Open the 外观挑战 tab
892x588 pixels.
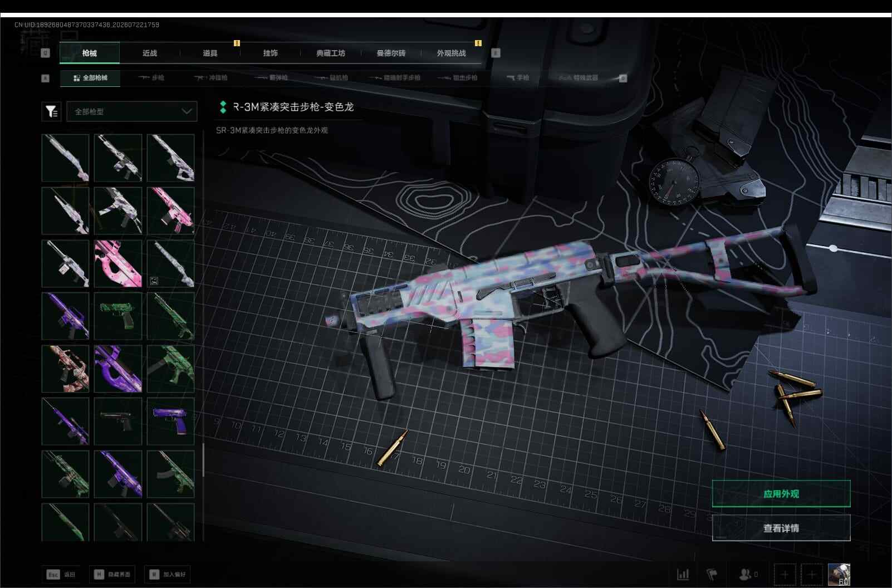452,53
